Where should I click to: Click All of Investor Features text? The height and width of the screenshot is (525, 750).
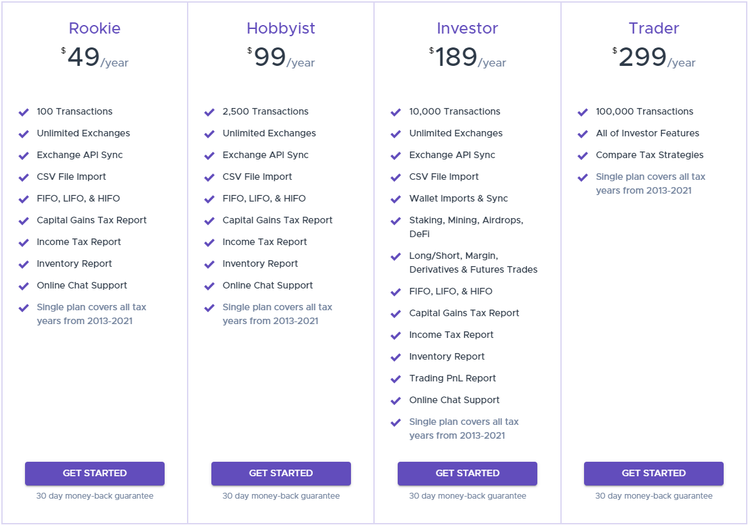pyautogui.click(x=647, y=133)
